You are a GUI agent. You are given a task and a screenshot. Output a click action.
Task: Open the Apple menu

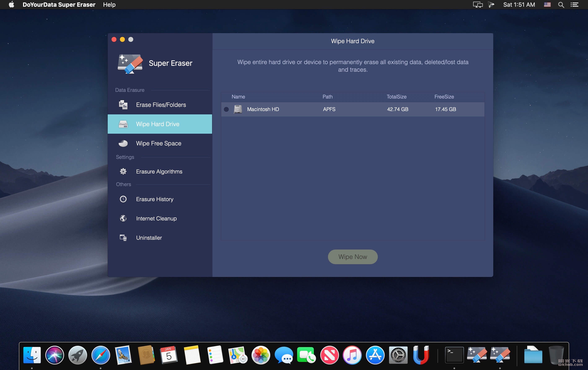[12, 5]
